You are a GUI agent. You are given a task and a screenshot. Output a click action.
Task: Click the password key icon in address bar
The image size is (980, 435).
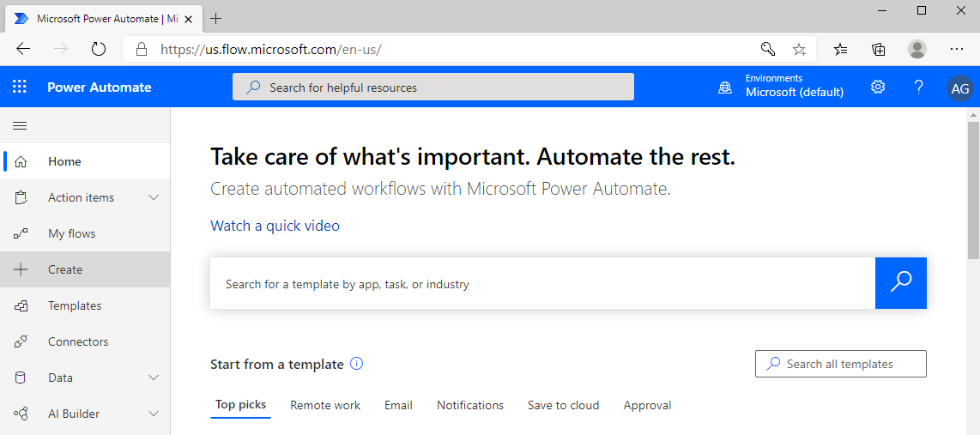[x=767, y=50]
